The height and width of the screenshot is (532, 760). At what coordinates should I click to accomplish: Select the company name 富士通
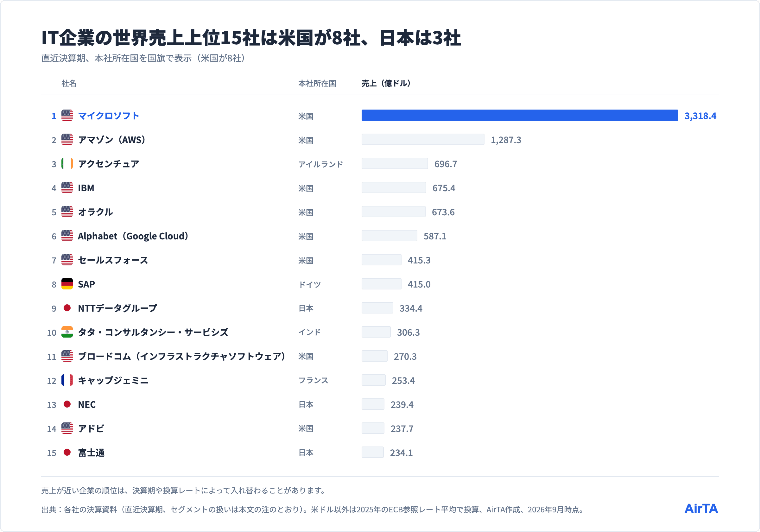(x=91, y=453)
